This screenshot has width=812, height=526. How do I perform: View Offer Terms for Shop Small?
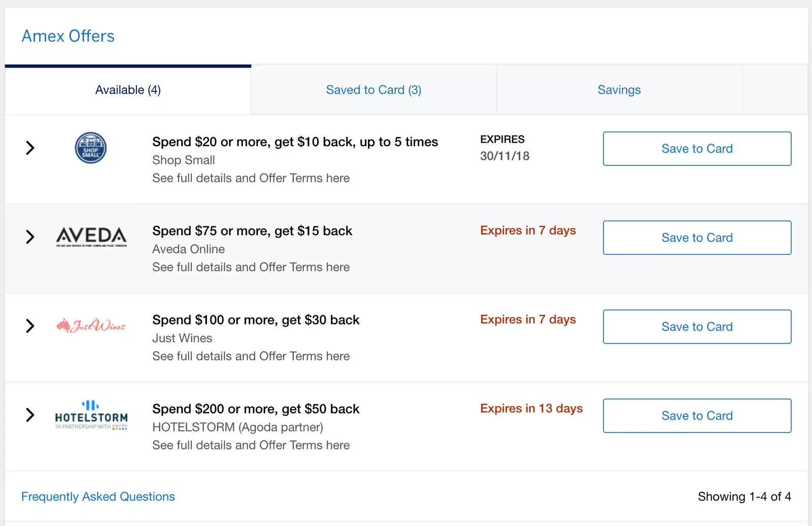point(251,178)
